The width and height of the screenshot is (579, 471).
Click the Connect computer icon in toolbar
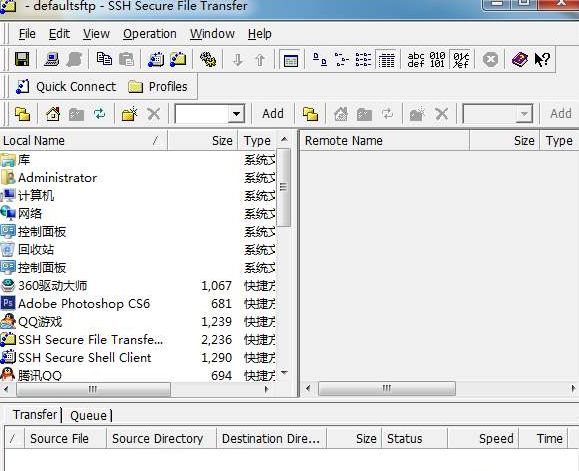[51, 59]
